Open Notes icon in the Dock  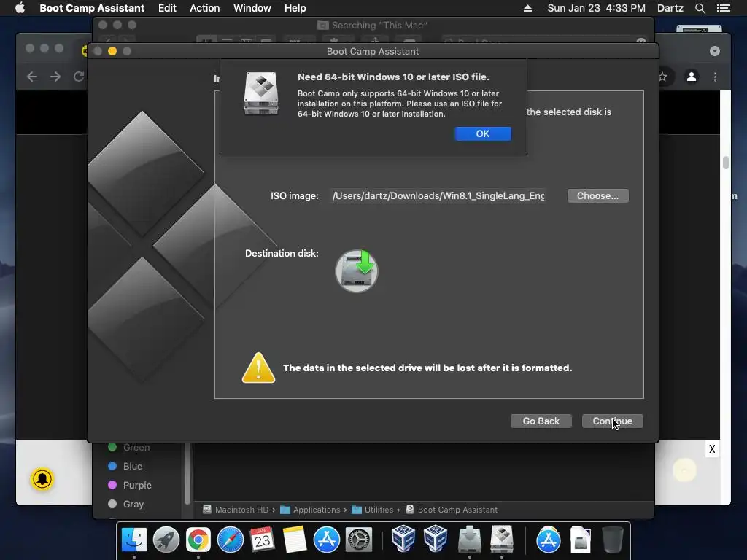point(295,540)
